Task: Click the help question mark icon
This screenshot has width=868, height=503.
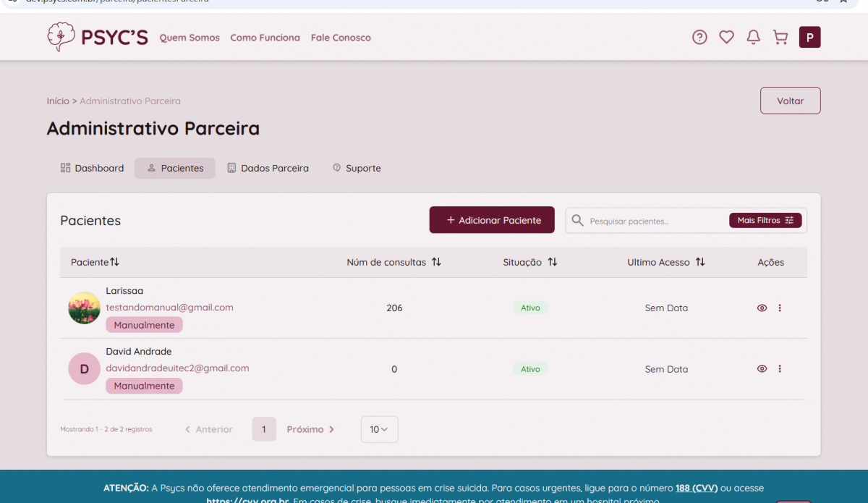Action: (x=699, y=37)
